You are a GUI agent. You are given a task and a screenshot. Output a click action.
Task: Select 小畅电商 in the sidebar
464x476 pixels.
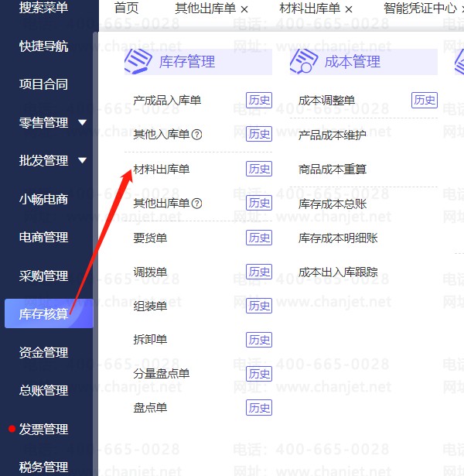(43, 200)
